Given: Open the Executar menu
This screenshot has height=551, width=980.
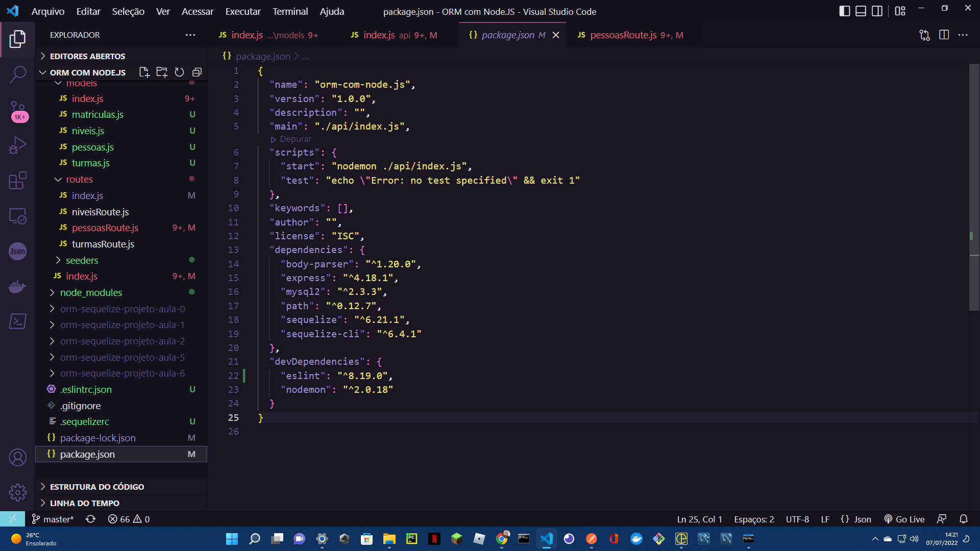Looking at the screenshot, I should [243, 11].
